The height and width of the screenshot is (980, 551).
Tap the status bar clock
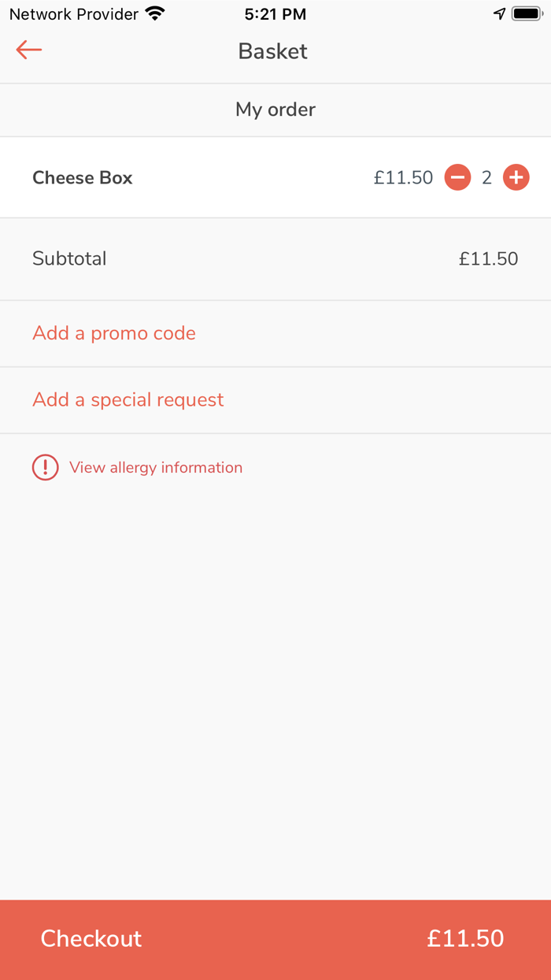[x=275, y=14]
